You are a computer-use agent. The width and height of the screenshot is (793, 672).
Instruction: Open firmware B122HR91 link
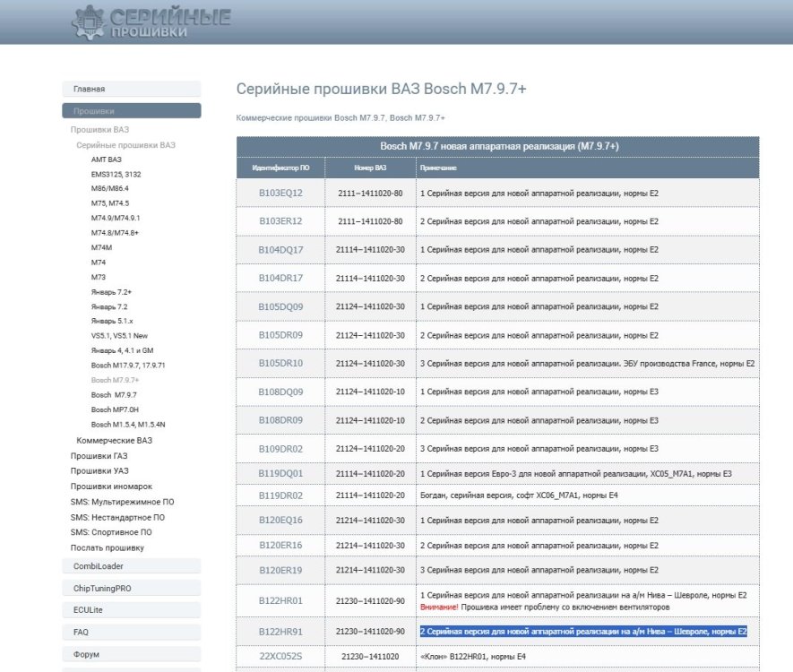coord(280,632)
